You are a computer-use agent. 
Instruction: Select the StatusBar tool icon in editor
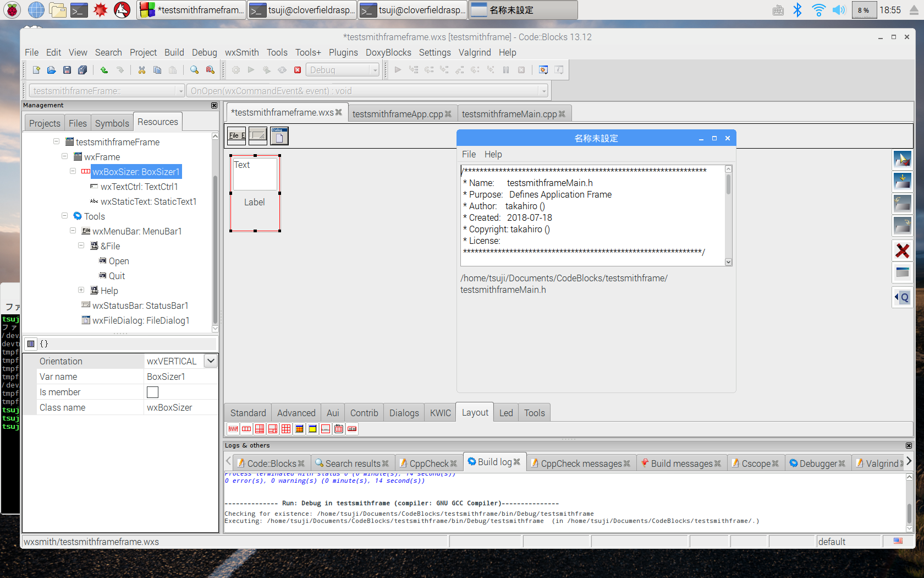tap(258, 135)
